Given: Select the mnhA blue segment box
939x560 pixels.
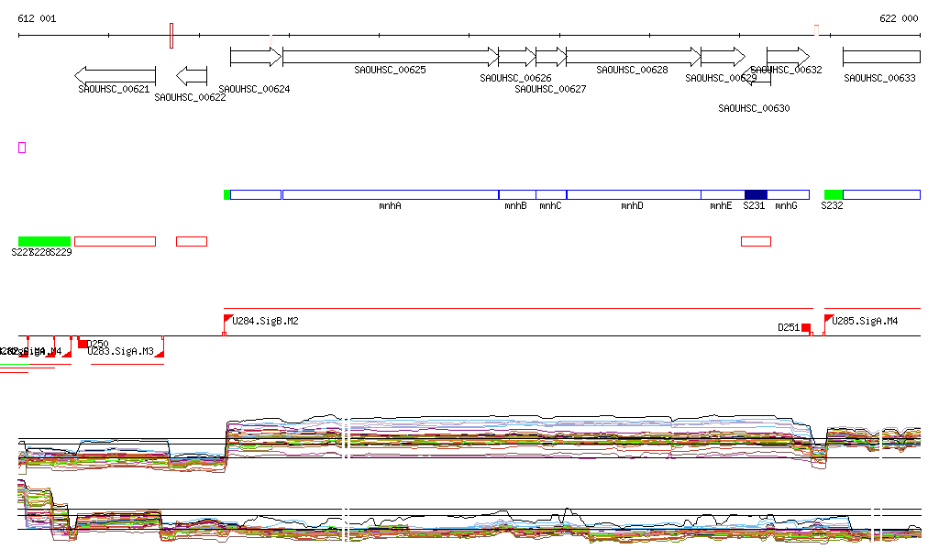Looking at the screenshot, I should point(391,194).
